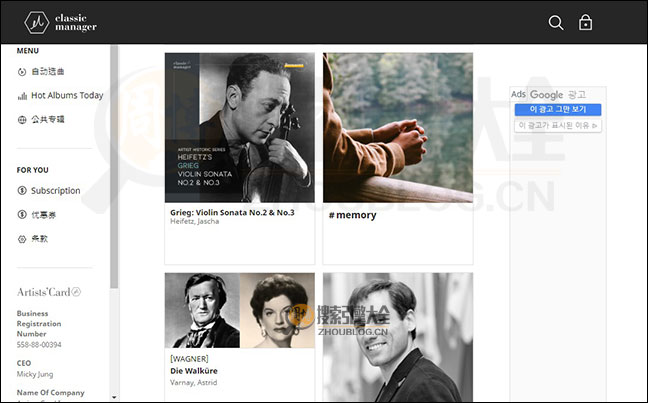648x403 pixels.
Task: Open the Wagner portrait image
Action: (202, 310)
